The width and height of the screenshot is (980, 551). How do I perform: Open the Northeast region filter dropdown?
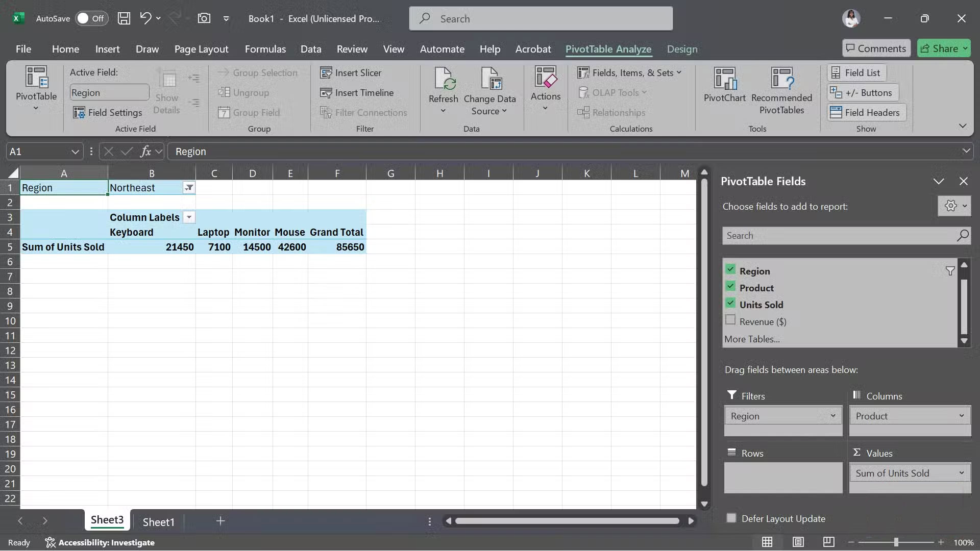[188, 187]
